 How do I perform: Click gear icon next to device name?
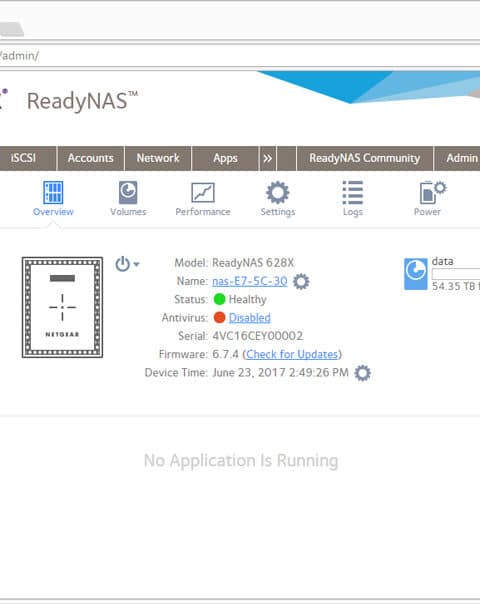301,282
